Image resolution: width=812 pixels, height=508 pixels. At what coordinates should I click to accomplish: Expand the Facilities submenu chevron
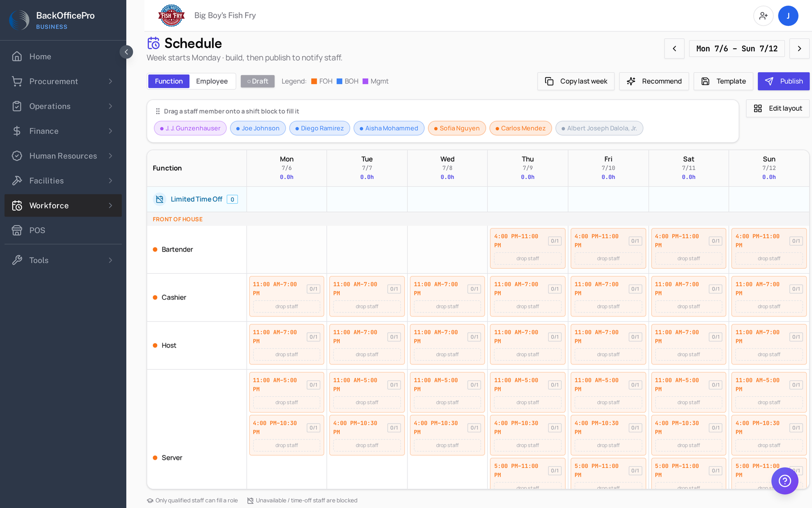(x=110, y=181)
